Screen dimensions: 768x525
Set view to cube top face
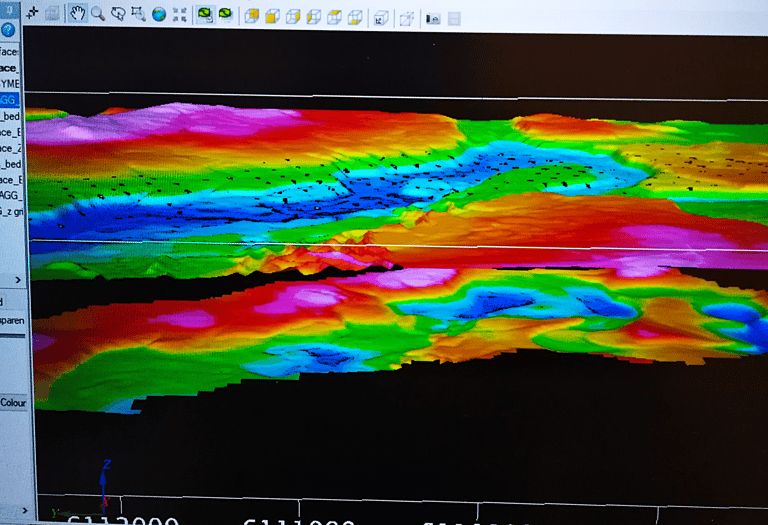click(x=334, y=18)
